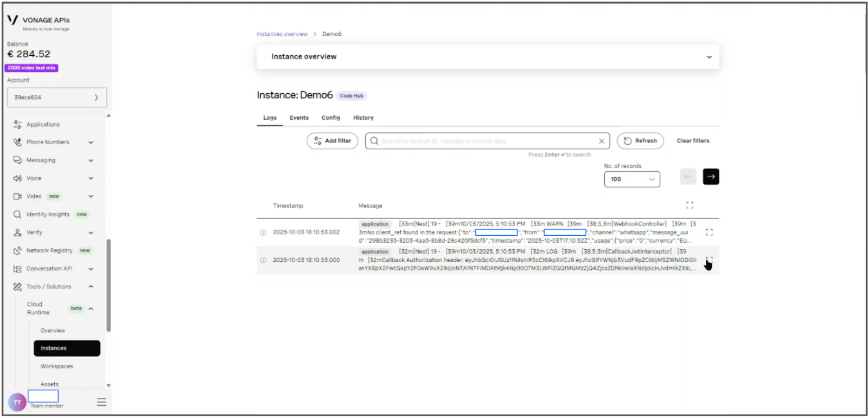This screenshot has width=868, height=420.
Task: Click the TT user avatar
Action: pyautogui.click(x=17, y=402)
